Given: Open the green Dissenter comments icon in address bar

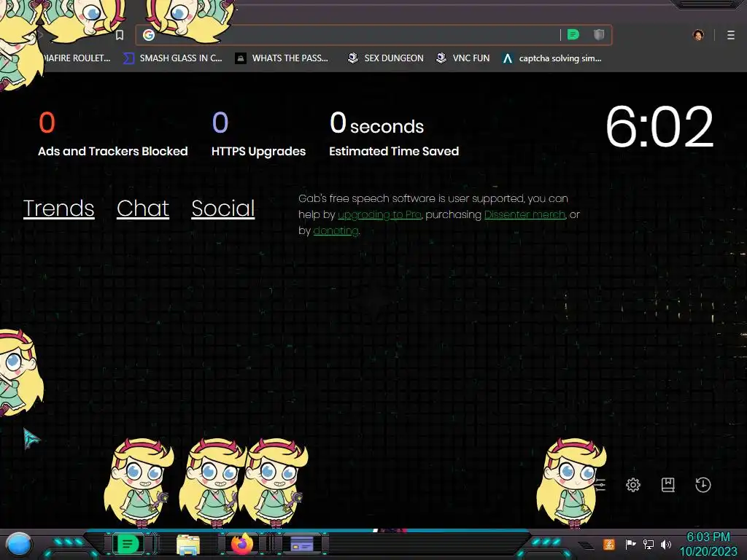Looking at the screenshot, I should click(x=573, y=34).
